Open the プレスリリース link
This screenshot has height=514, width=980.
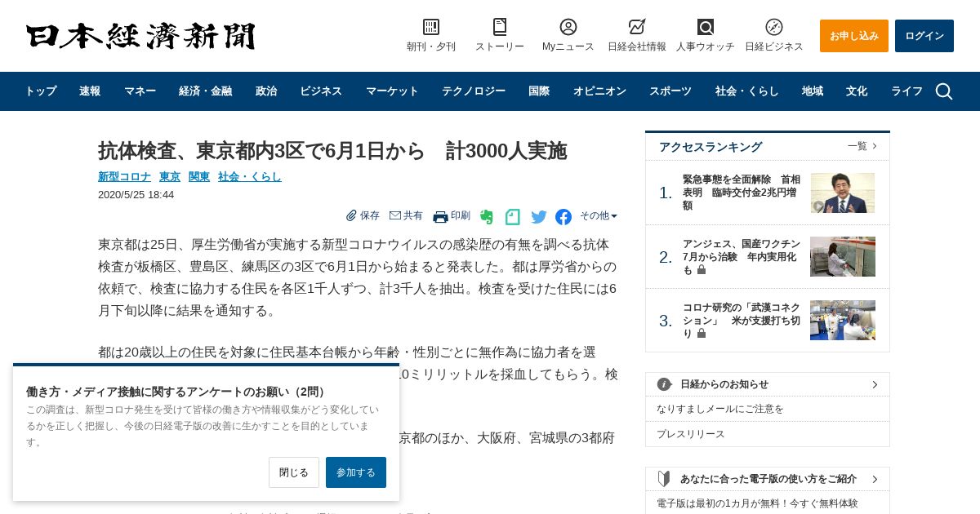691,434
